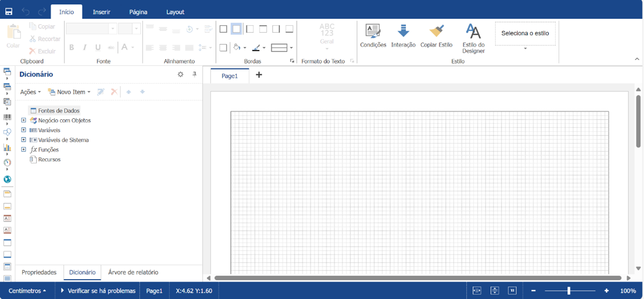Toggle Underline formatting
The height and width of the screenshot is (299, 644).
click(98, 48)
